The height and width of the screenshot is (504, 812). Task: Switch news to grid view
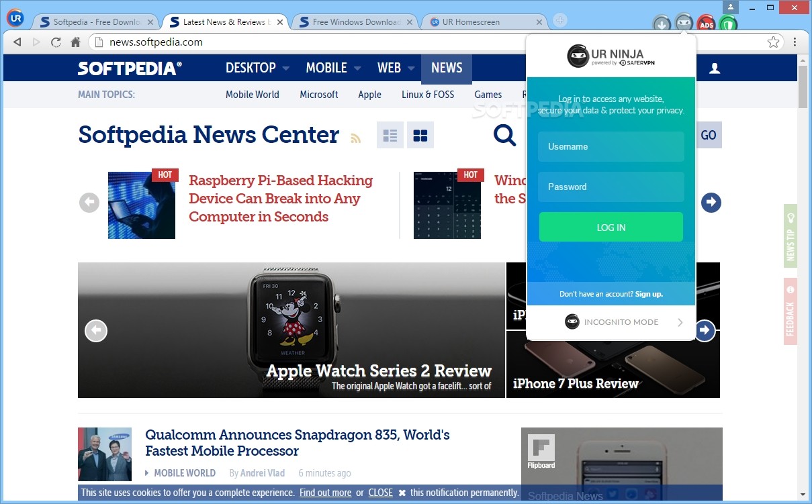coord(420,135)
